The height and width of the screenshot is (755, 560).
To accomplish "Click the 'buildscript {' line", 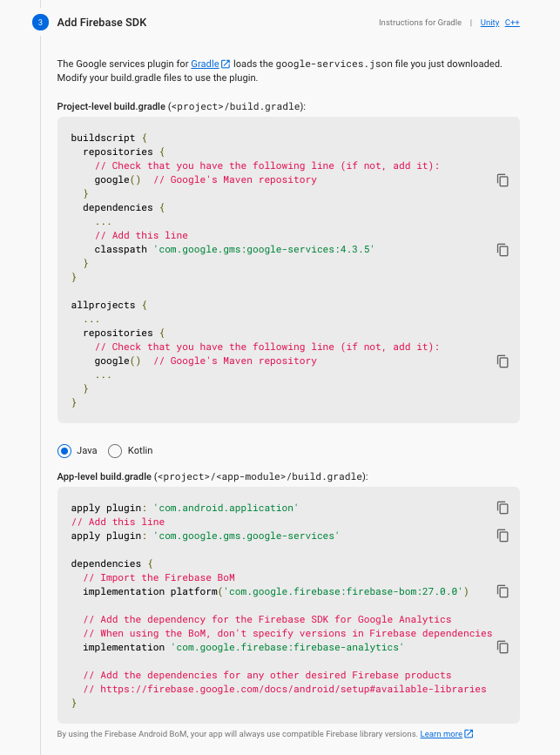I will (x=109, y=138).
